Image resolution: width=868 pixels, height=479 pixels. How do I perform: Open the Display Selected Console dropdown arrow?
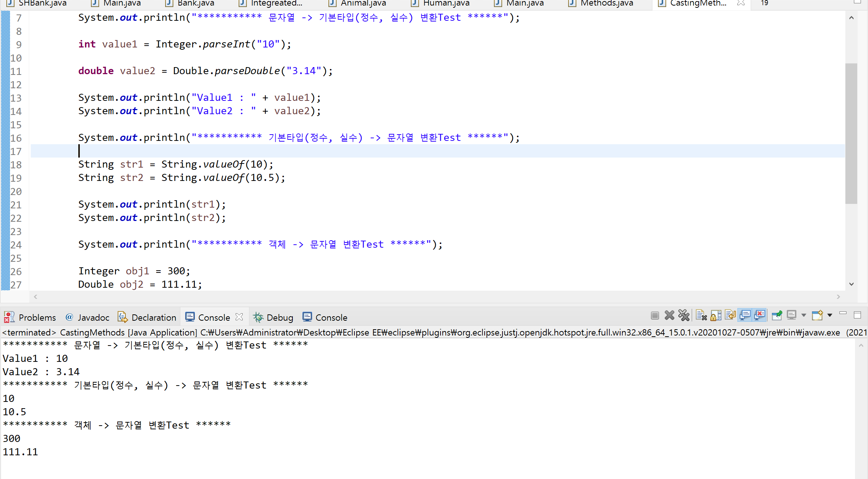pos(804,316)
